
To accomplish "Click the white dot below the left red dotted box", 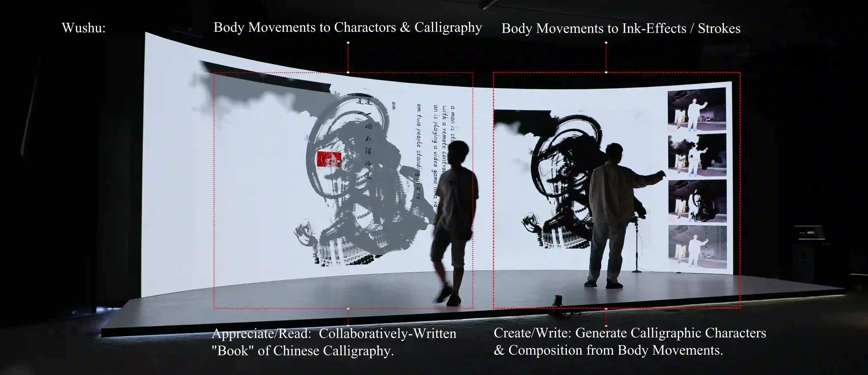I will [x=348, y=309].
